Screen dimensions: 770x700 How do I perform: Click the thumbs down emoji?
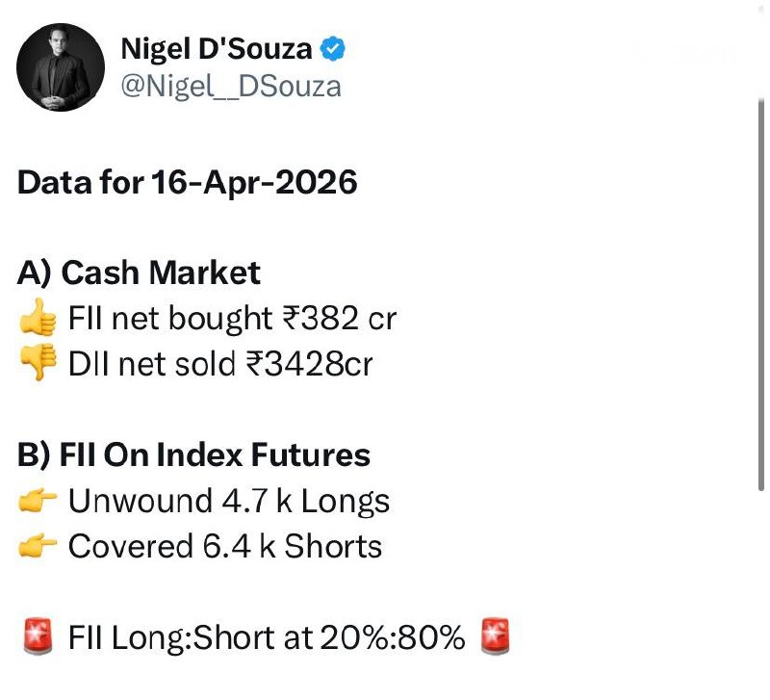[x=39, y=364]
